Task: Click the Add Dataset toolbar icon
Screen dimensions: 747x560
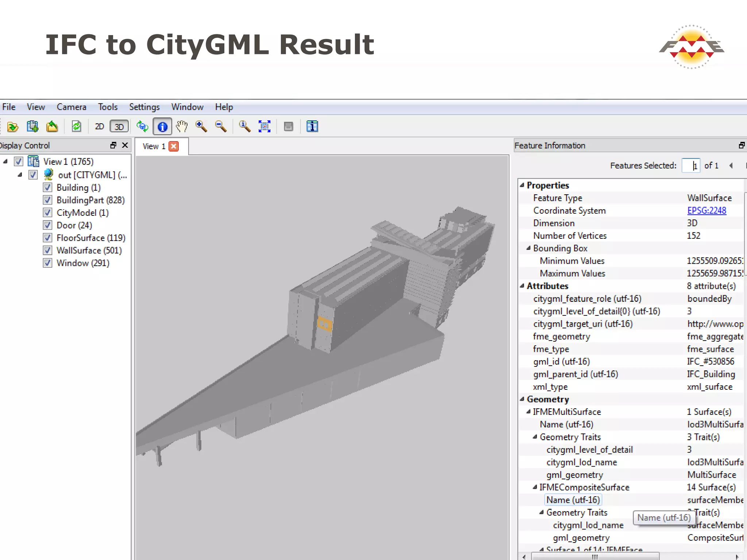Action: [x=32, y=127]
